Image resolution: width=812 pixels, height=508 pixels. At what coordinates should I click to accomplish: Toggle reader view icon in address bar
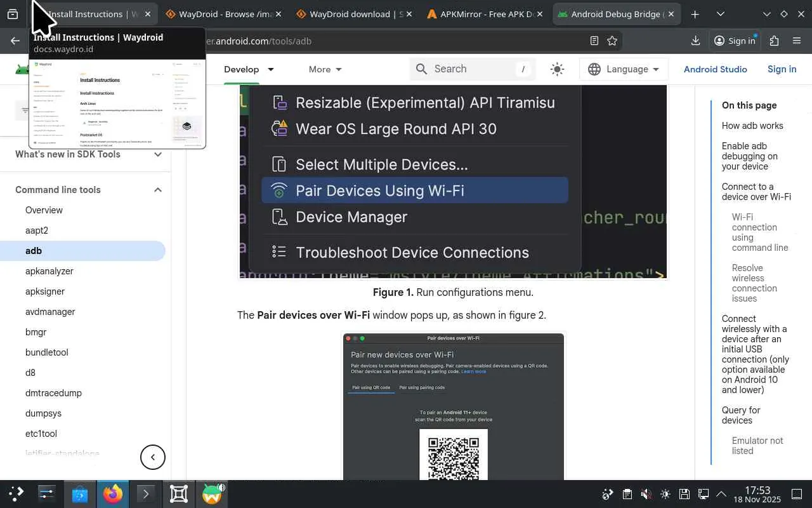click(x=594, y=41)
